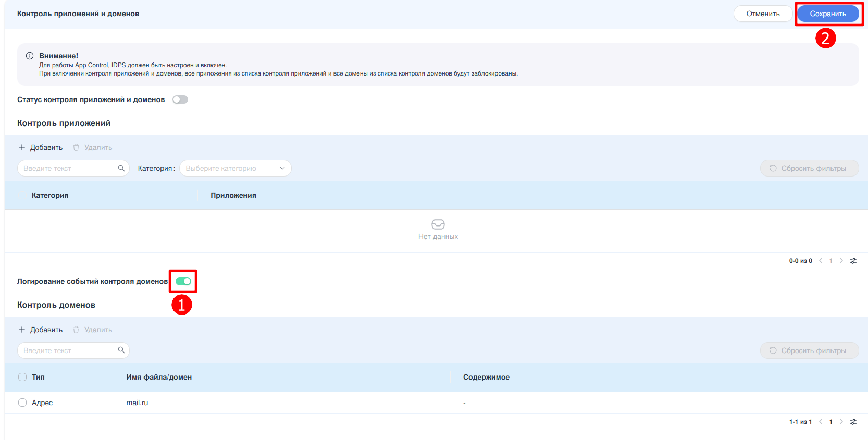Click the info icon beside Внимание notice
Image resolution: width=868 pixels, height=440 pixels.
click(30, 56)
